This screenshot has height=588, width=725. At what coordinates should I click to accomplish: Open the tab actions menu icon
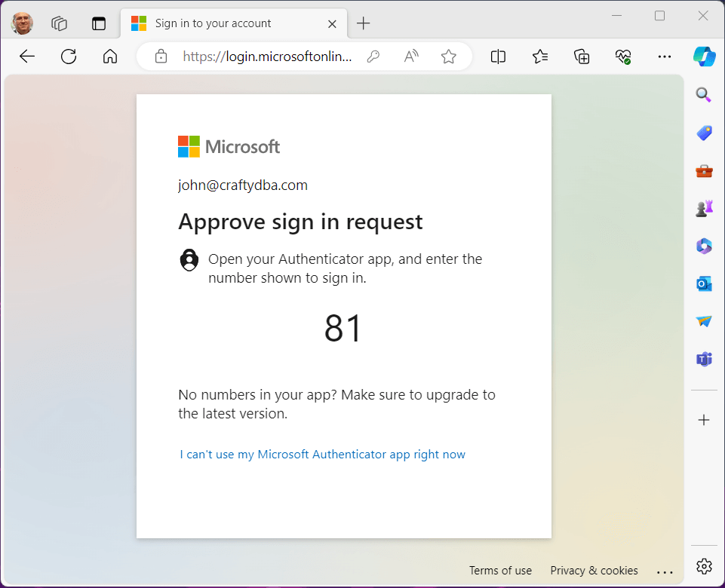pos(99,23)
